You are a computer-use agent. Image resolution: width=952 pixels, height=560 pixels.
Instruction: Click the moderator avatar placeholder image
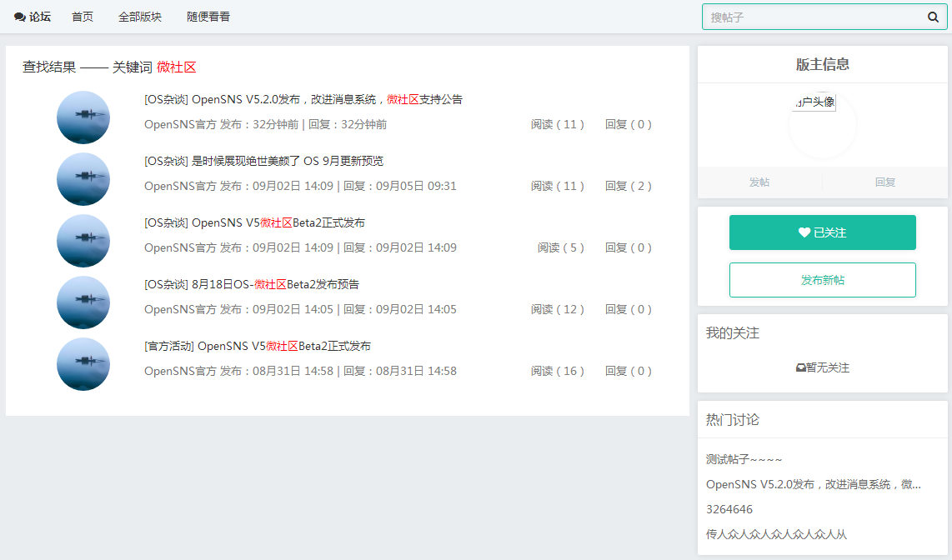822,125
